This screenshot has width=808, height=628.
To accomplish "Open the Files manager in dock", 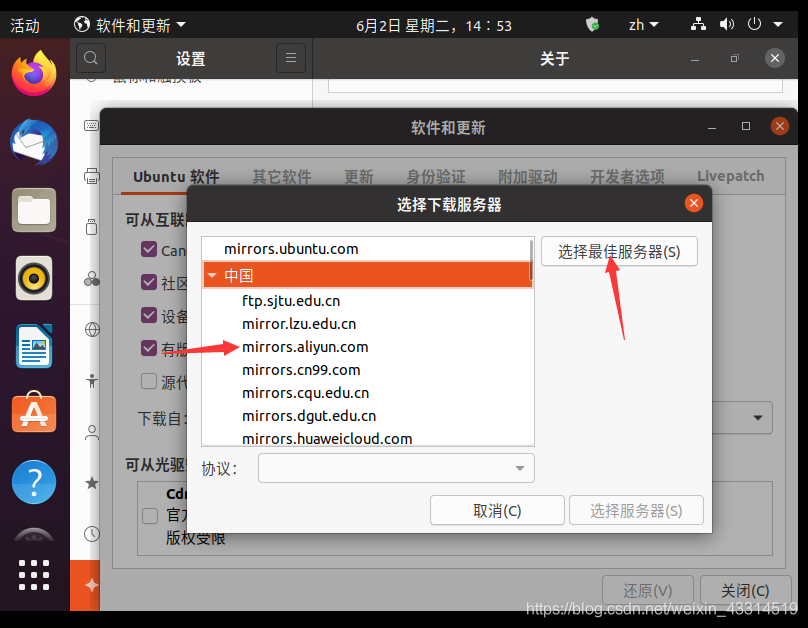I will (34, 210).
